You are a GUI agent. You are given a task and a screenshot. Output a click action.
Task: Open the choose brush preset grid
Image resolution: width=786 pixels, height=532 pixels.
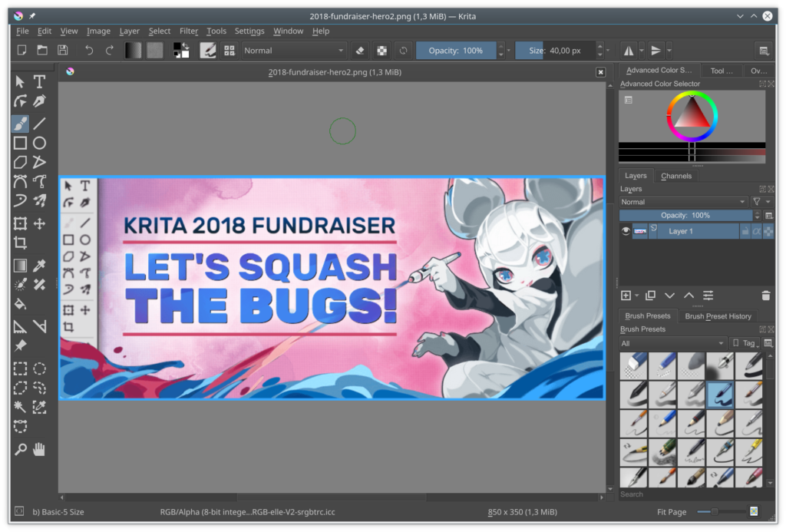tap(230, 50)
